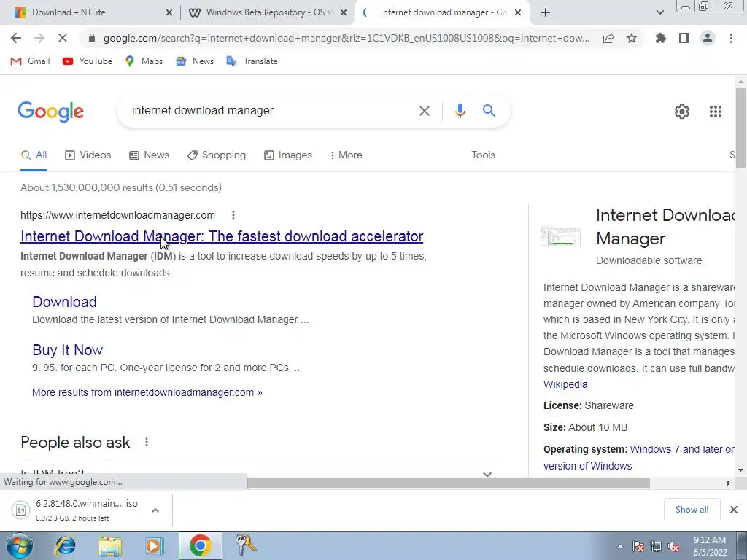Close the Windows Beta Repository tab

344,12
